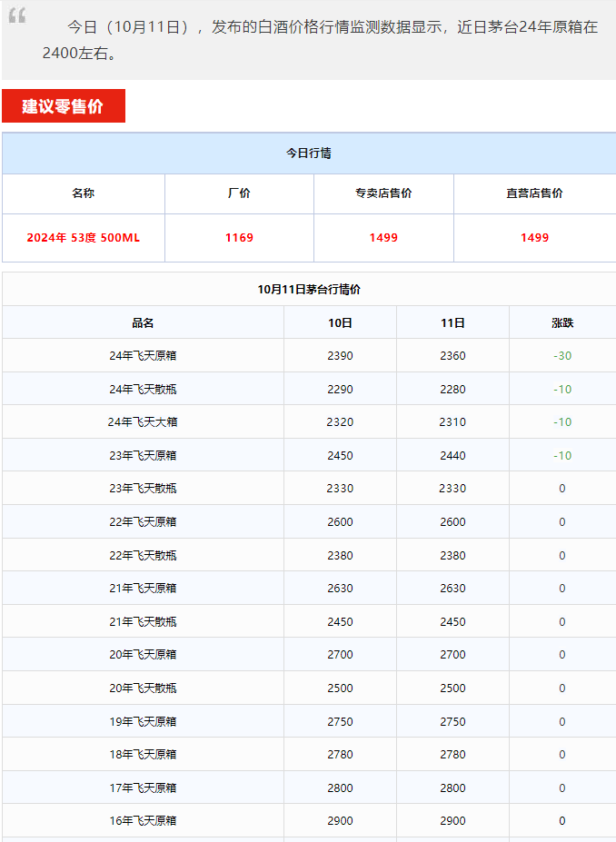The width and height of the screenshot is (616, 842).
Task: Select the red 2024年 53度 500ML cell
Action: coord(84,238)
